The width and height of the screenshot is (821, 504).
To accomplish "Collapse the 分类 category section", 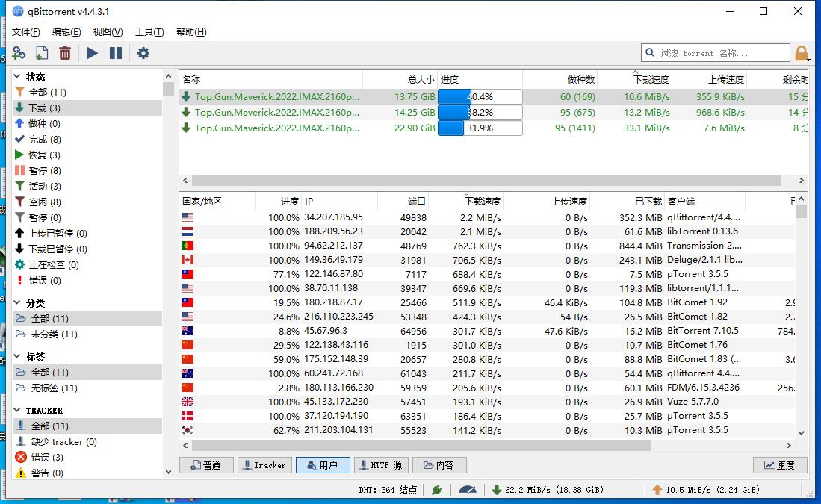I will click(x=17, y=302).
